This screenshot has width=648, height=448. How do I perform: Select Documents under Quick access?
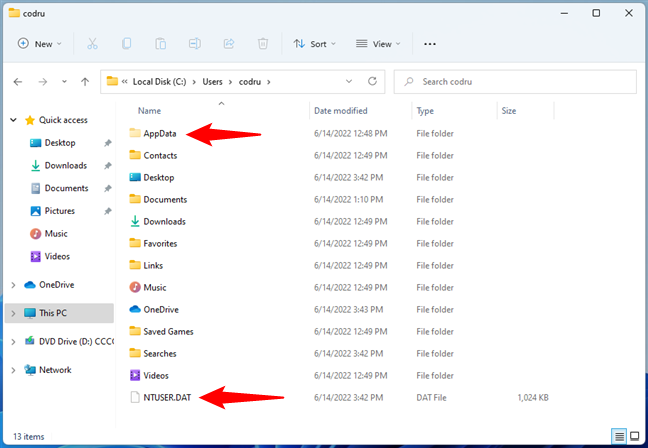click(66, 188)
